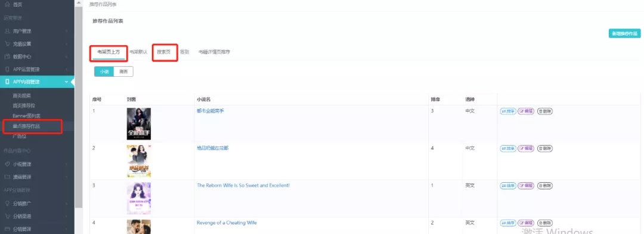Click The Reborn Wife cover thumbnail
Screen dimensions: 644x234
139,198
